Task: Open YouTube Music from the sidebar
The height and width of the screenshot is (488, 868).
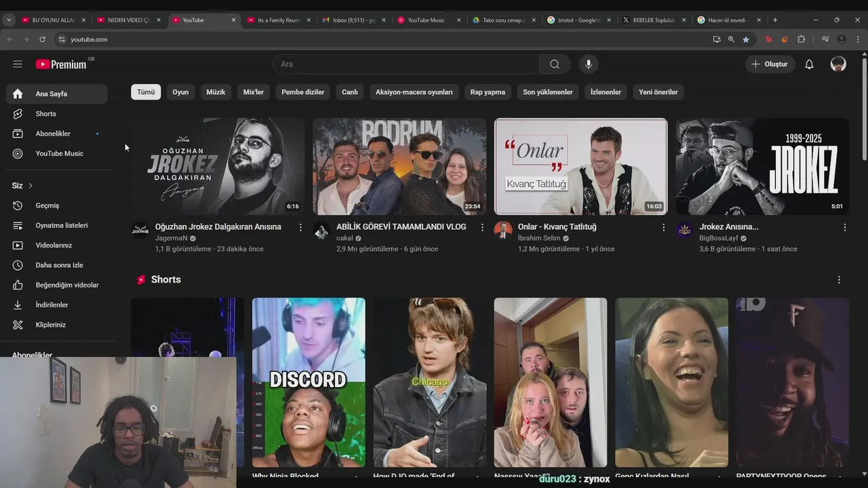Action: (x=57, y=153)
